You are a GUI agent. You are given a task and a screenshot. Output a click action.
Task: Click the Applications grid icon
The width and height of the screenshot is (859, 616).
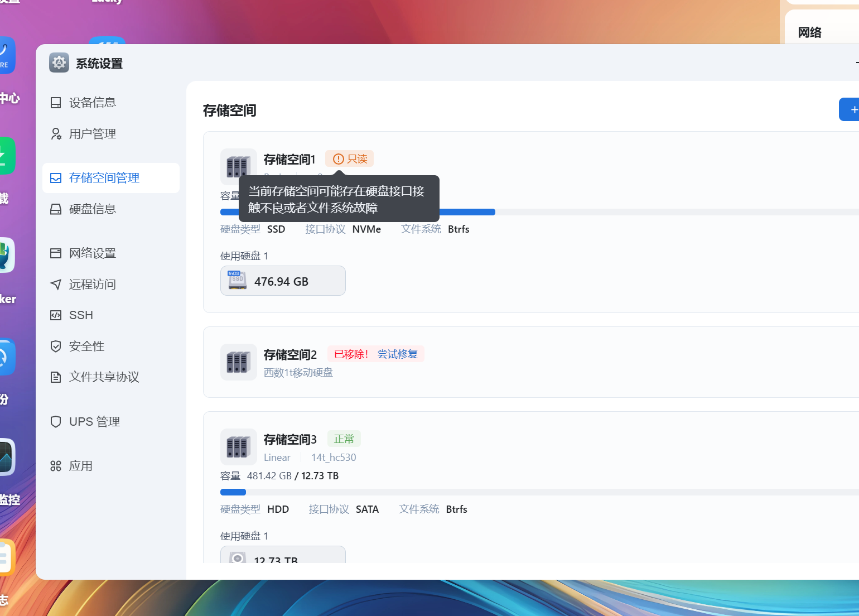pyautogui.click(x=56, y=466)
